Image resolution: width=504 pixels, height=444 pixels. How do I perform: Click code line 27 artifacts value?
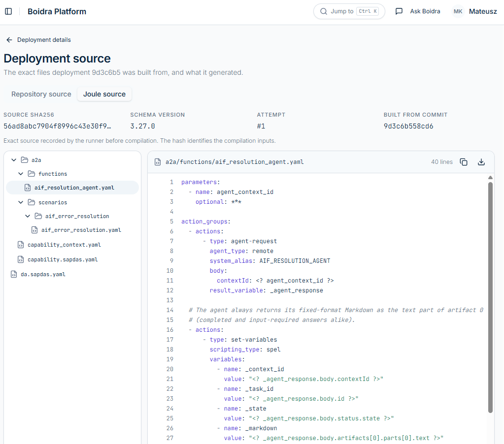pos(334,438)
